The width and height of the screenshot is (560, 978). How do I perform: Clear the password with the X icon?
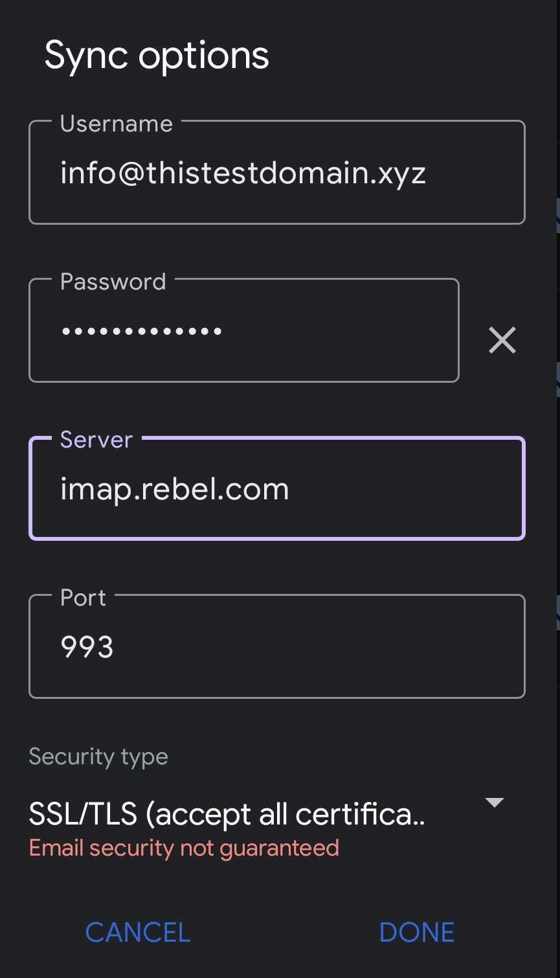coord(502,340)
